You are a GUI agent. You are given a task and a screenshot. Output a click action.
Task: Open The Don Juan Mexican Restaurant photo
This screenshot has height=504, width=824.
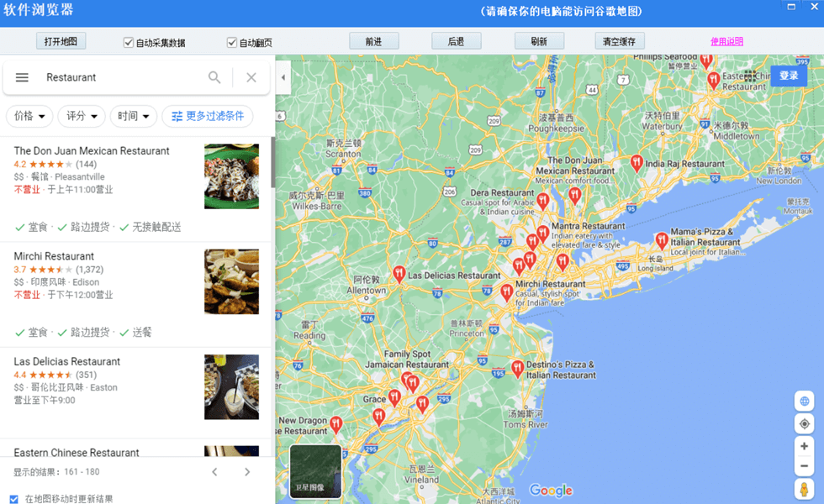click(232, 176)
